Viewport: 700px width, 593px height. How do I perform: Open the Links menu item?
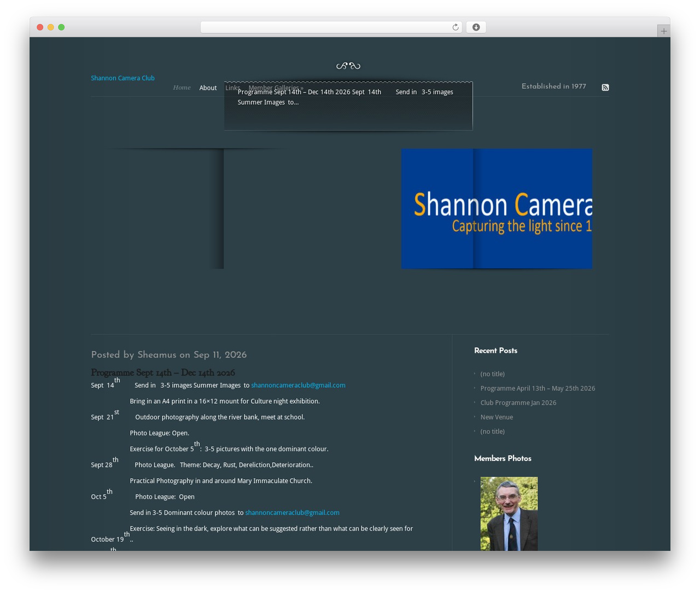click(232, 88)
